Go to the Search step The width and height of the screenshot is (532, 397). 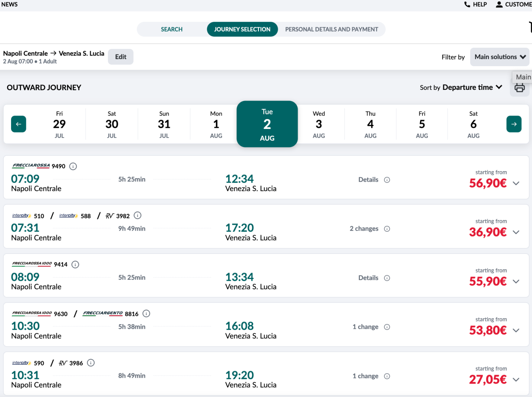[x=172, y=29]
